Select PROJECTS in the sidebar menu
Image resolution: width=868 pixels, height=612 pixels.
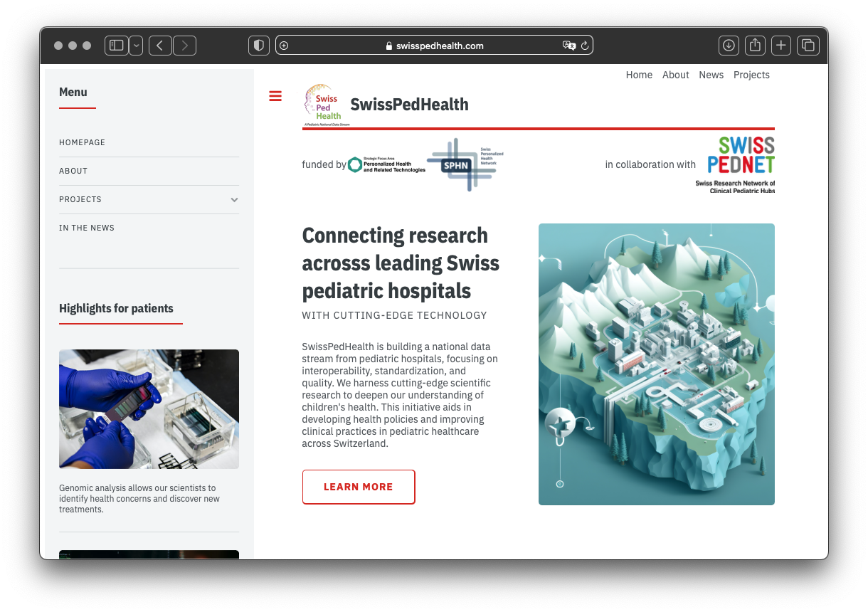tap(80, 199)
